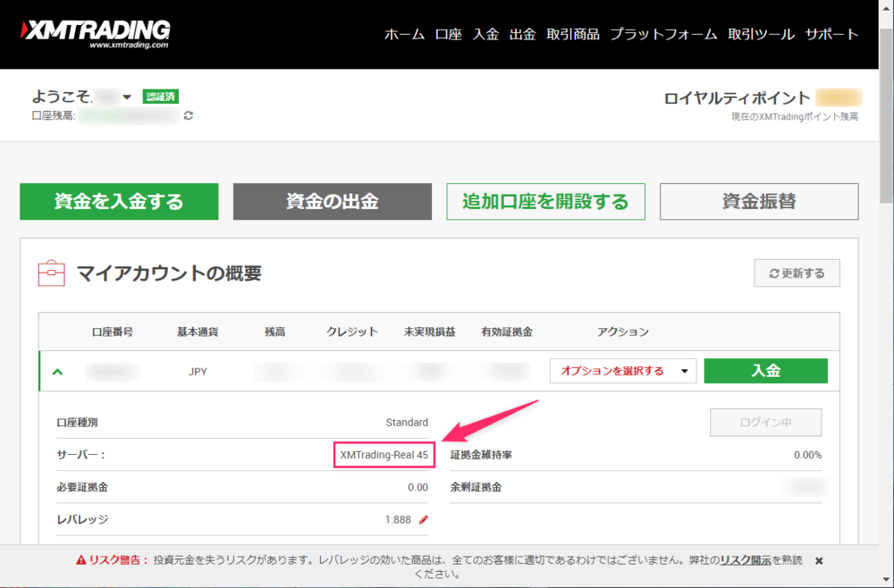Click the 未実現損益 column header
The height and width of the screenshot is (588, 894).
click(429, 332)
